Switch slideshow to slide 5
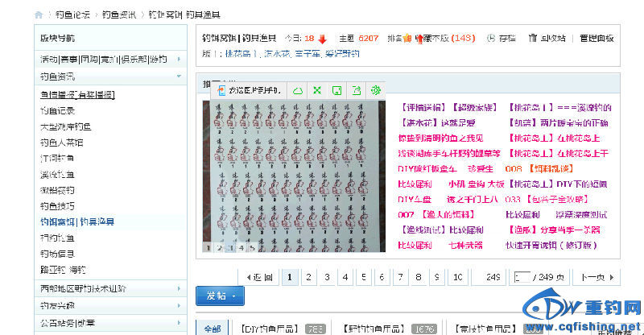Screen dimensions: 644x335 [253, 248]
